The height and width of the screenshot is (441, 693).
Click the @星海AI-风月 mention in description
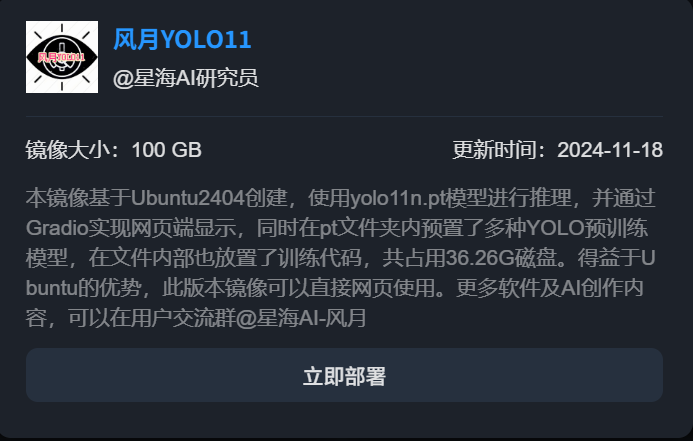(x=301, y=318)
